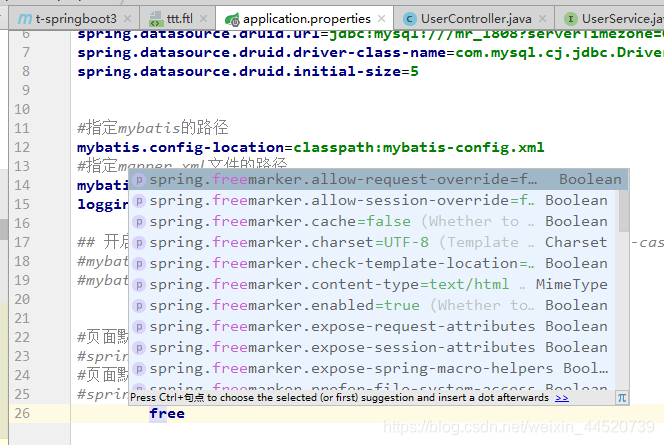Viewport: 664px width, 445px height.
Task: Pick spring.freemarker.expose-spring-macro-helpers suggestion
Action: (373, 368)
